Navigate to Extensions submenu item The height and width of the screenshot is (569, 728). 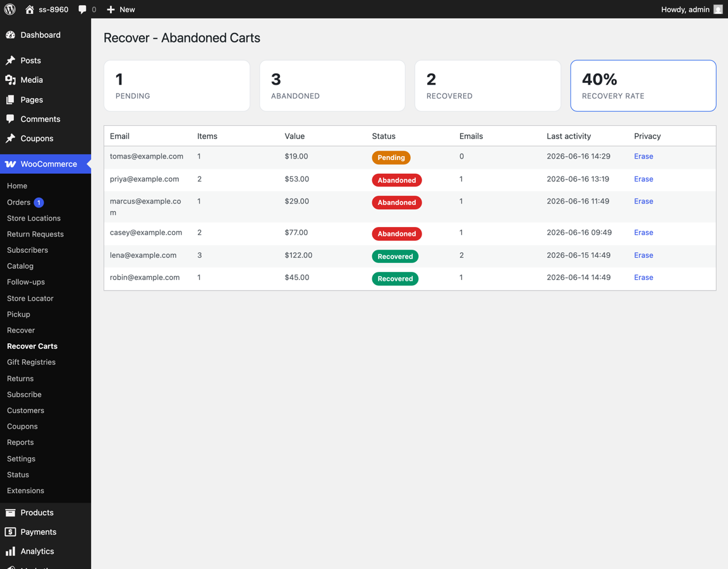[25, 491]
